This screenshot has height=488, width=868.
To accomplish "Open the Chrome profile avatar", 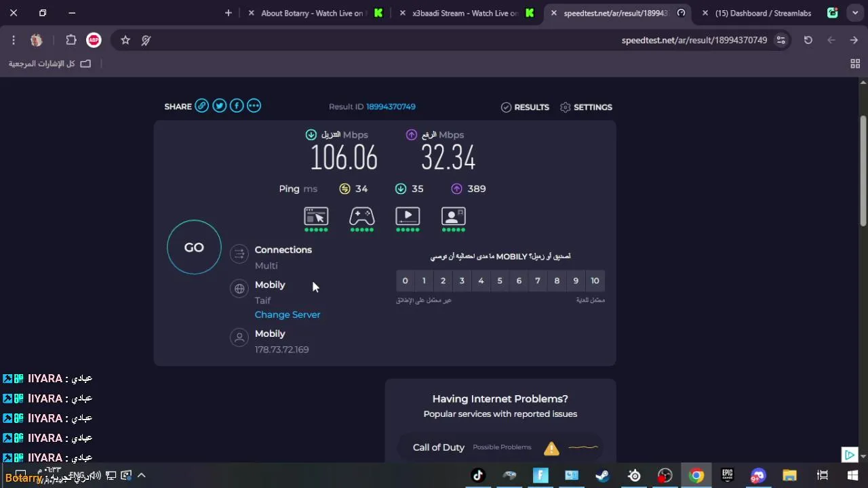I will 37,40.
